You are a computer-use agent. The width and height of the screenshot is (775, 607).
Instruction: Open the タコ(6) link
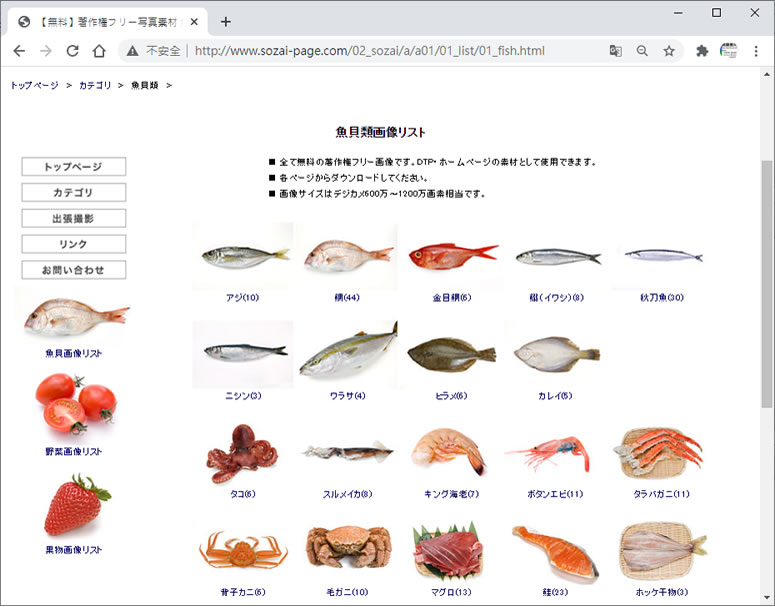(x=243, y=494)
